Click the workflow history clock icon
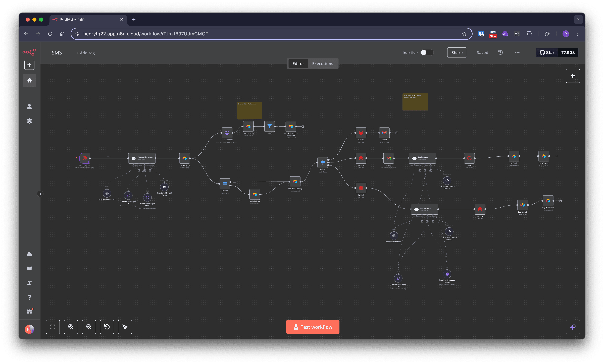Image resolution: width=604 pixels, height=364 pixels. point(500,52)
